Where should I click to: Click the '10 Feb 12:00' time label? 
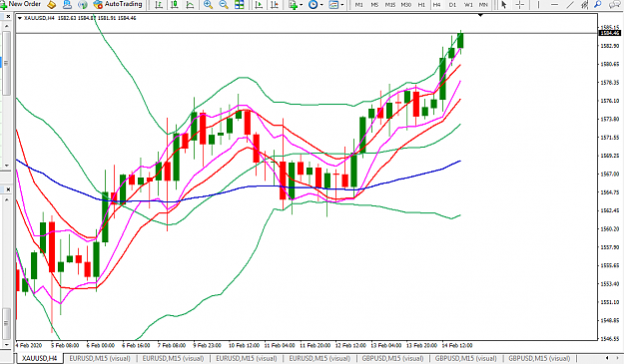click(244, 345)
